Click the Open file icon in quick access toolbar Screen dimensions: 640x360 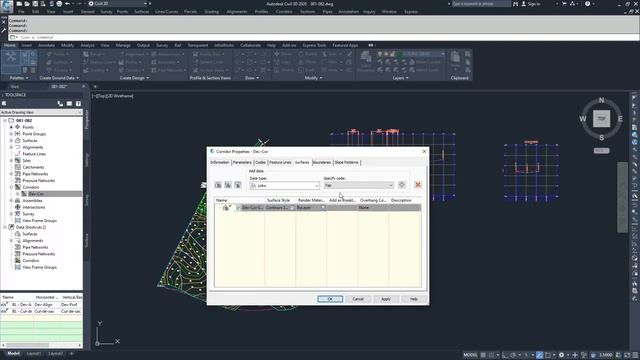tap(27, 4)
